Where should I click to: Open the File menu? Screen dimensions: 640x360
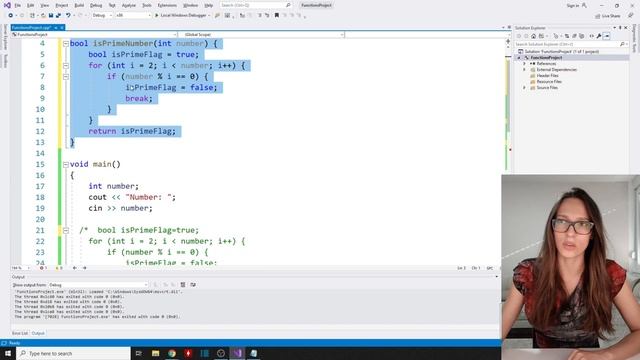pos(18,5)
